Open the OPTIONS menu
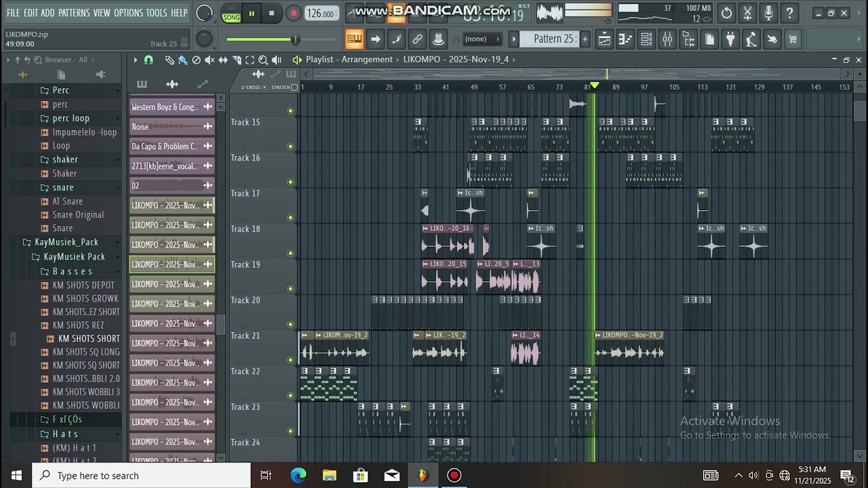868x488 pixels. coord(128,13)
